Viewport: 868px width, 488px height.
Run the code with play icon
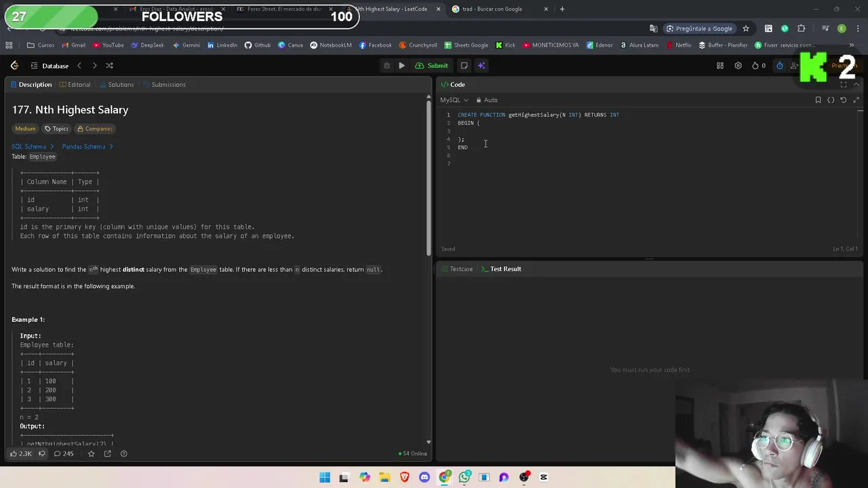point(401,66)
